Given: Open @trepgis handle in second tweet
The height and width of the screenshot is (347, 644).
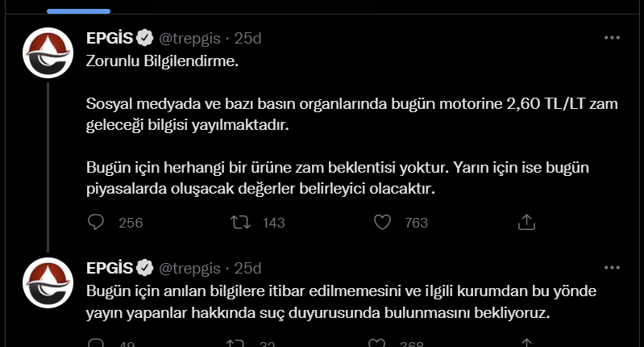Looking at the screenshot, I should coord(189,268).
